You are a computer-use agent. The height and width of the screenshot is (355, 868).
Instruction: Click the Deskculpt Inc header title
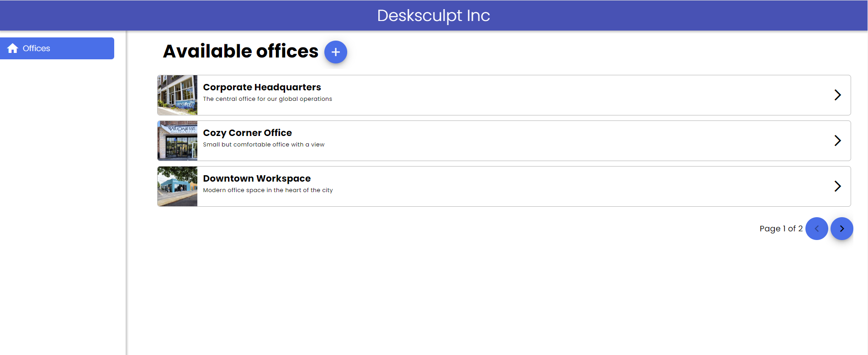(x=433, y=16)
